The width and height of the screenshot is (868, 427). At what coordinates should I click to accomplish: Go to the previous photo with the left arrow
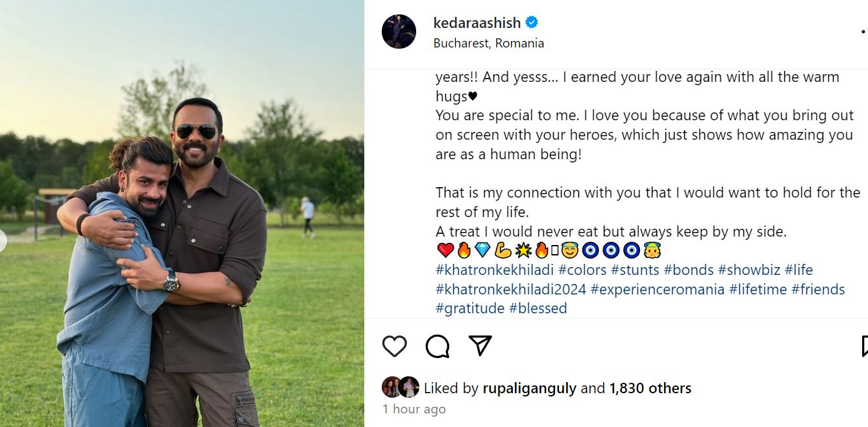pos(2,241)
